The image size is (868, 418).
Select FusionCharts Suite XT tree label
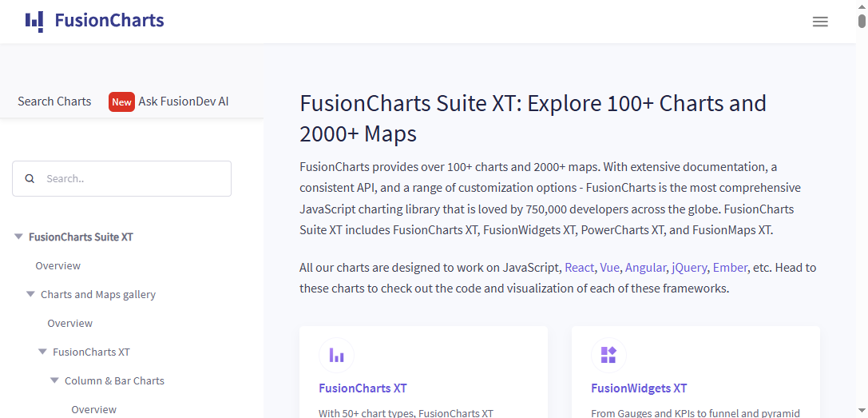(81, 237)
